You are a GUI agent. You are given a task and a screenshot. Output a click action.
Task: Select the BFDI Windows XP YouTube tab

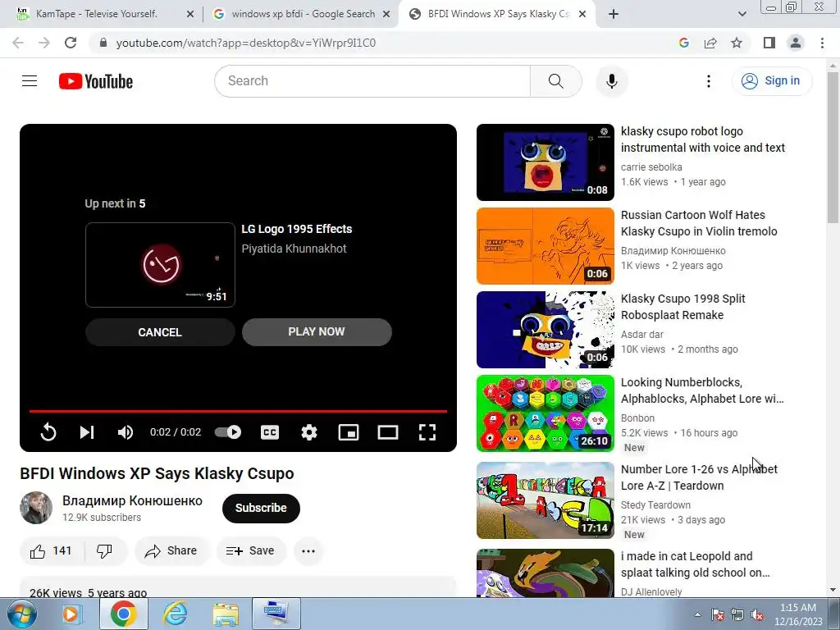498,14
